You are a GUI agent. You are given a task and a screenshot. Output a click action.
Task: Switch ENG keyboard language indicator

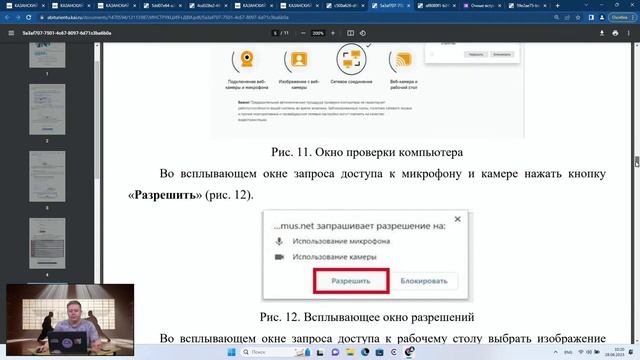click(568, 352)
